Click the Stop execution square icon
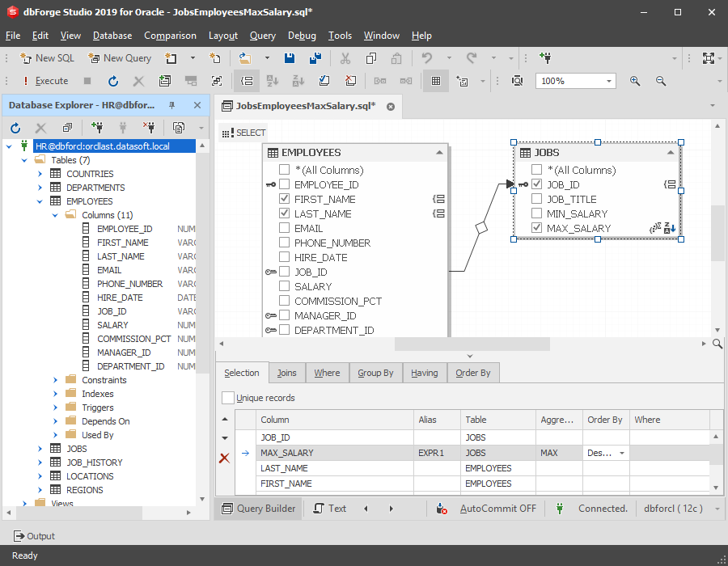Viewport: 728px width, 566px height. click(87, 81)
